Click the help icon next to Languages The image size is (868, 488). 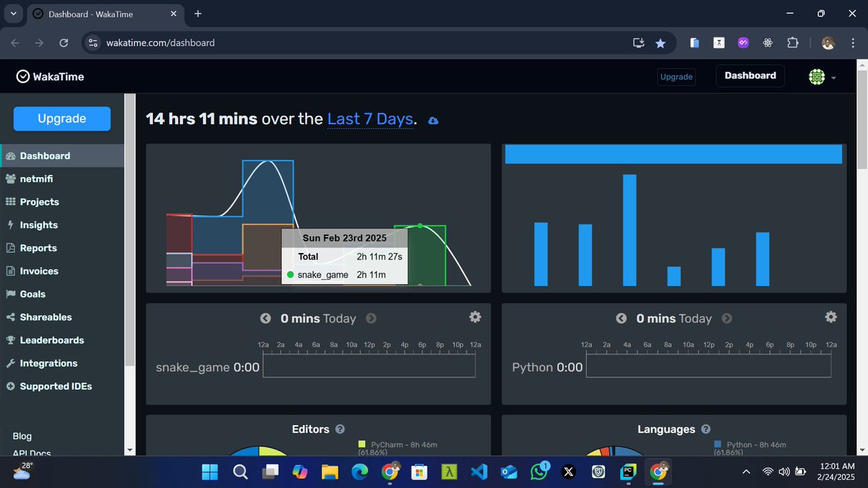[x=705, y=429]
